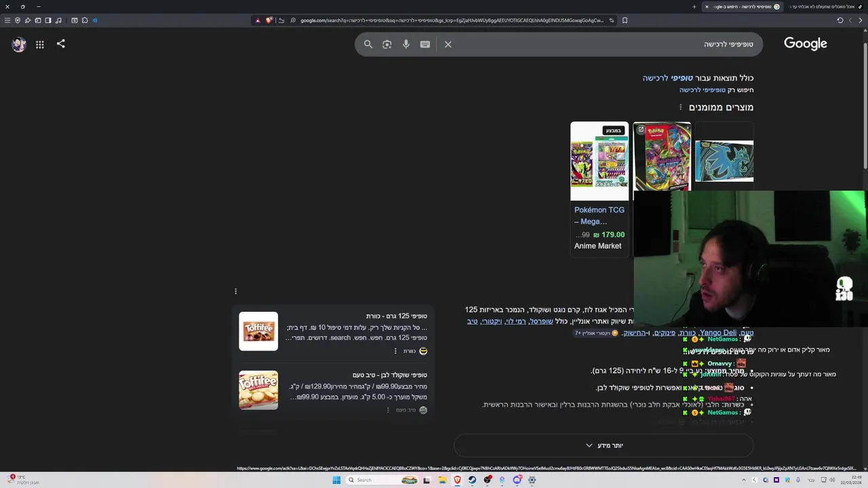Viewport: 868px width, 488px height.
Task: Go forward one page in the browser
Action: click(850, 20)
